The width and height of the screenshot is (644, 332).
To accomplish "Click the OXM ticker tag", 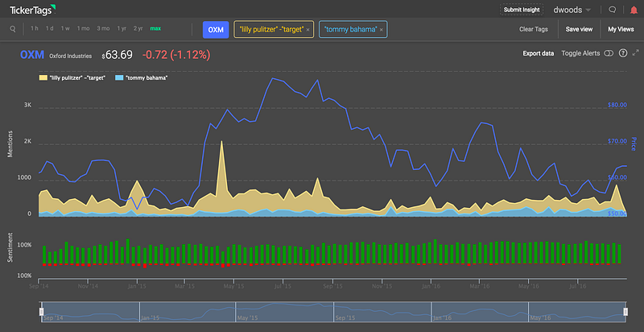I will pyautogui.click(x=216, y=30).
